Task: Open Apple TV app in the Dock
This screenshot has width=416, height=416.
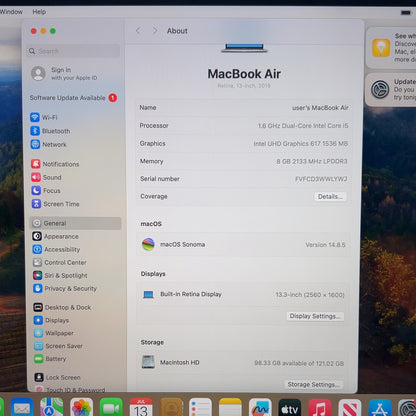Action: click(x=290, y=407)
